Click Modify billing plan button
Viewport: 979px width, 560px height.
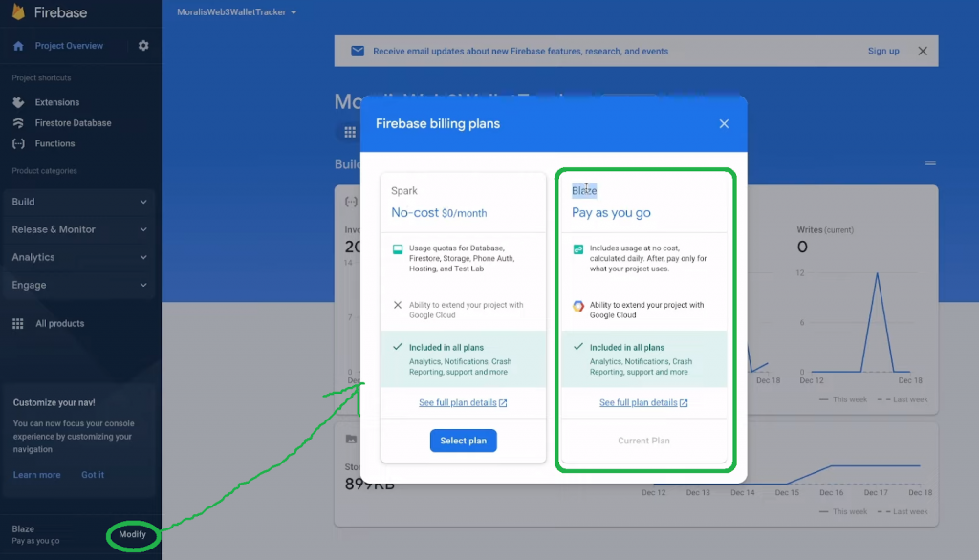coord(132,534)
